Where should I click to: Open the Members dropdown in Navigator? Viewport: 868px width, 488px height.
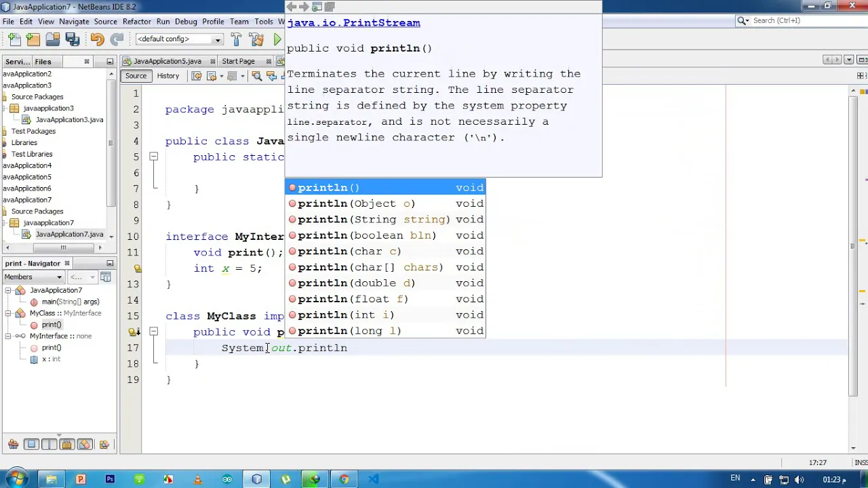coord(33,277)
